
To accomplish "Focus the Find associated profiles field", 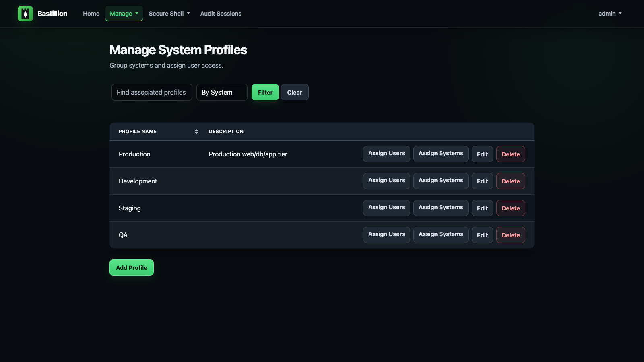I will 152,92.
